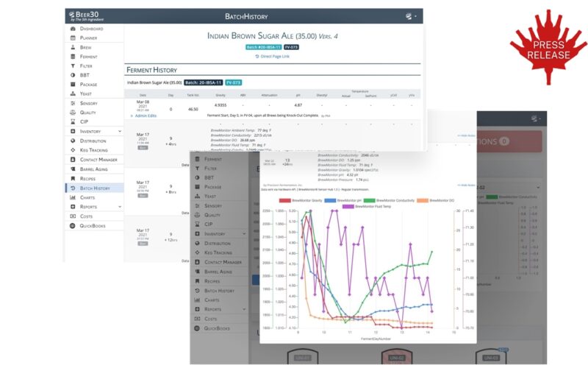Viewport: 588px width, 368px height.
Task: Open user menu dropdown in dimmed right window
Action: pos(536,118)
